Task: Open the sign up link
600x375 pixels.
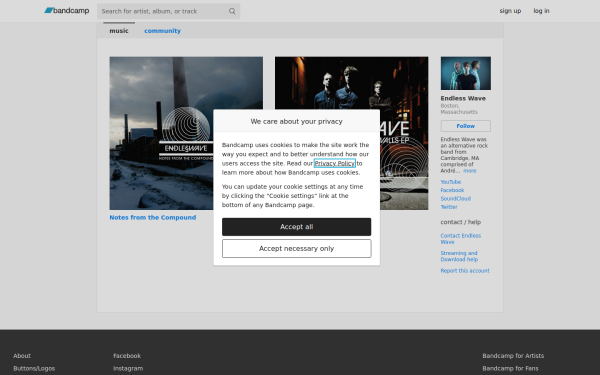Action: point(510,11)
